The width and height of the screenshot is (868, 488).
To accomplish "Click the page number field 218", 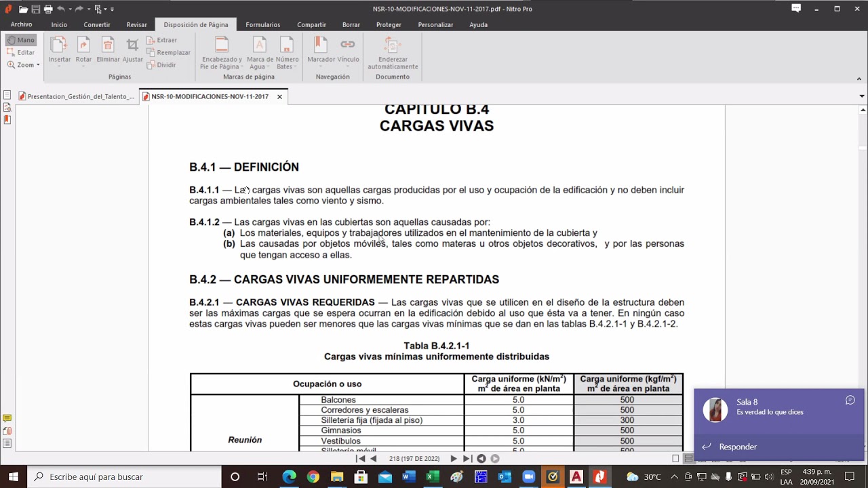I will tap(414, 459).
